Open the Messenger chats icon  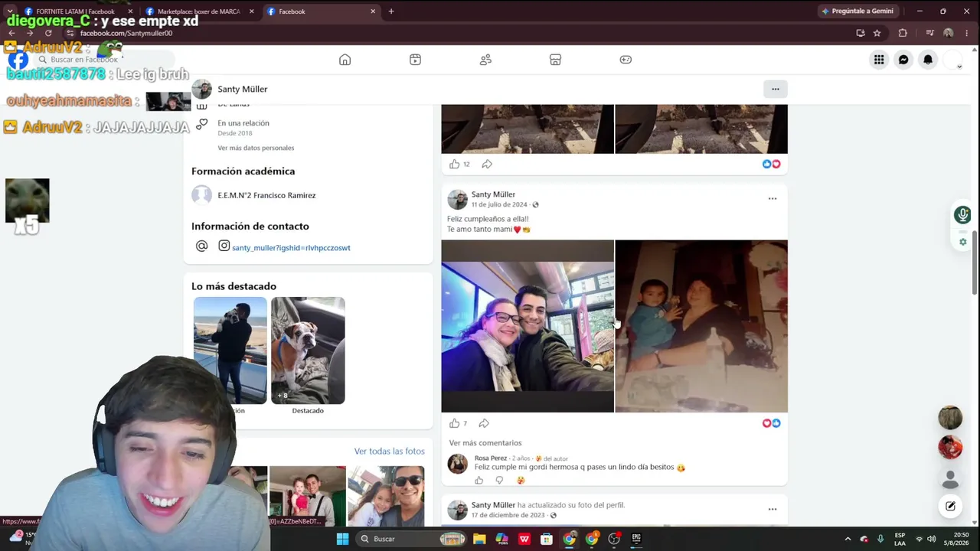point(903,60)
